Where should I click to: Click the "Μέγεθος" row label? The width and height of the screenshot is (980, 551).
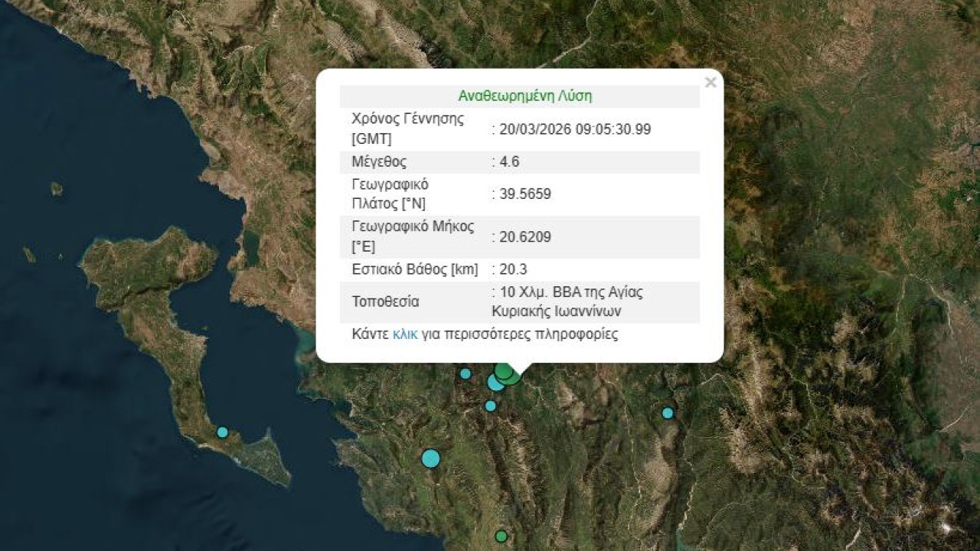[x=378, y=162]
